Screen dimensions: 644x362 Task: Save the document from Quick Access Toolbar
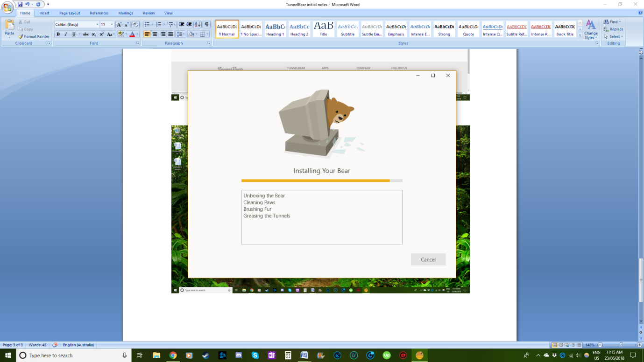point(20,4)
